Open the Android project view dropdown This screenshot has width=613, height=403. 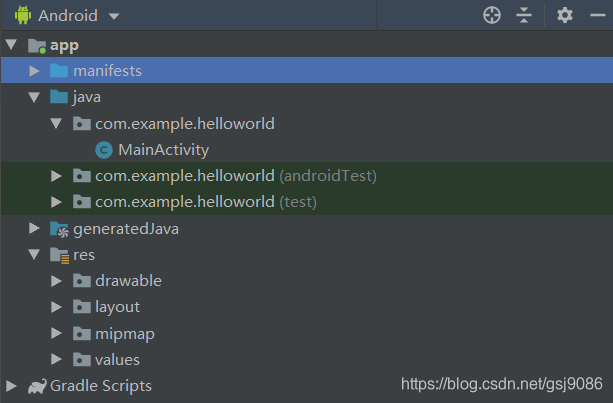click(114, 16)
